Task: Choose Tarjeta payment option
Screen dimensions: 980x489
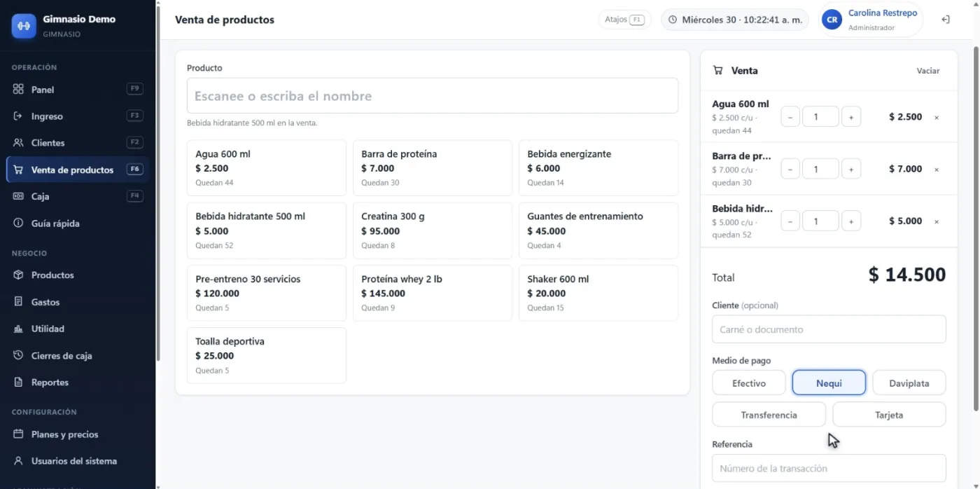Action: tap(889, 415)
